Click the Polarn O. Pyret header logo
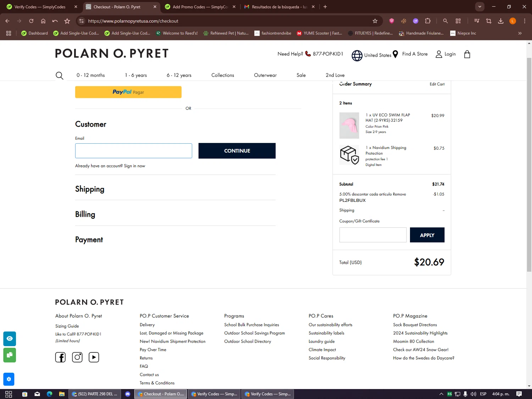The image size is (532, 399). 112,54
